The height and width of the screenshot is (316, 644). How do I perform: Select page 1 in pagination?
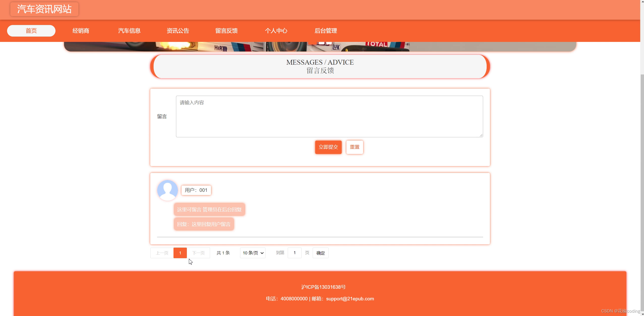180,253
